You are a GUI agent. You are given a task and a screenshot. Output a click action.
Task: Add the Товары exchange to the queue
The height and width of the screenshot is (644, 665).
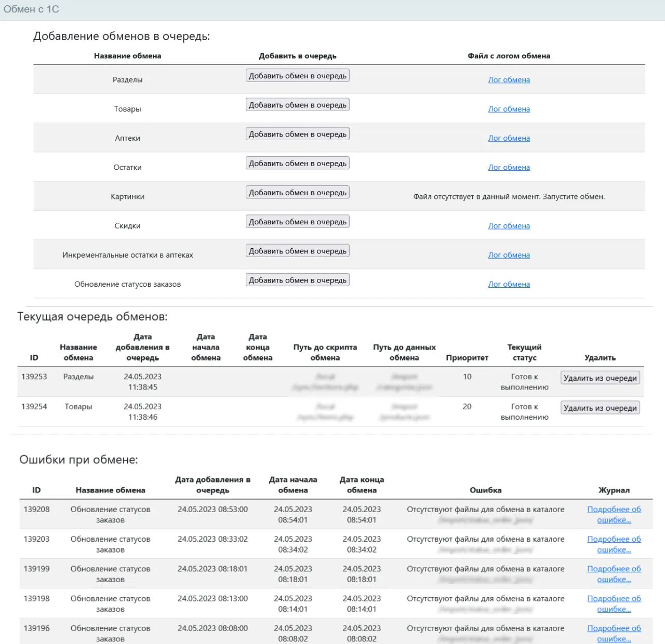tap(297, 105)
